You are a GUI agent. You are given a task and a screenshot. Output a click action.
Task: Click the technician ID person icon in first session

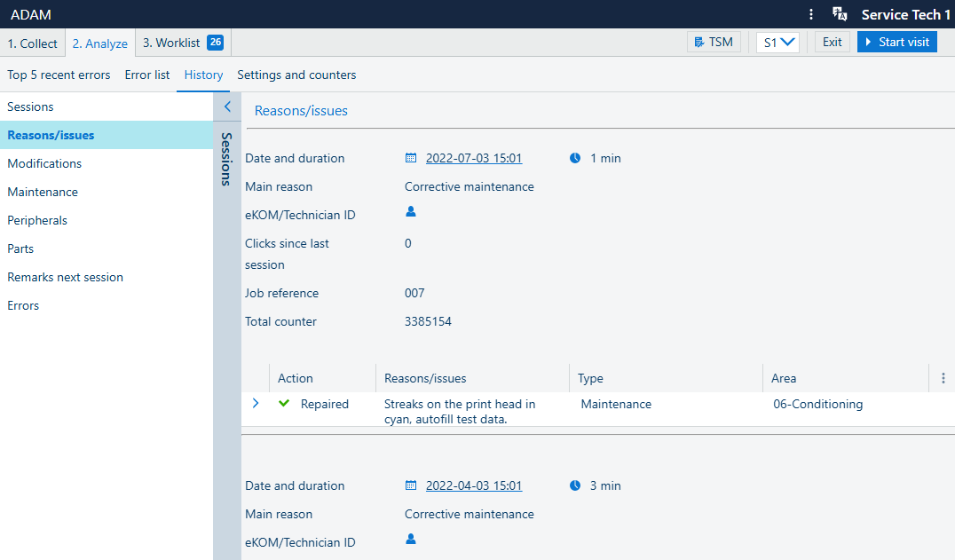[x=410, y=212]
